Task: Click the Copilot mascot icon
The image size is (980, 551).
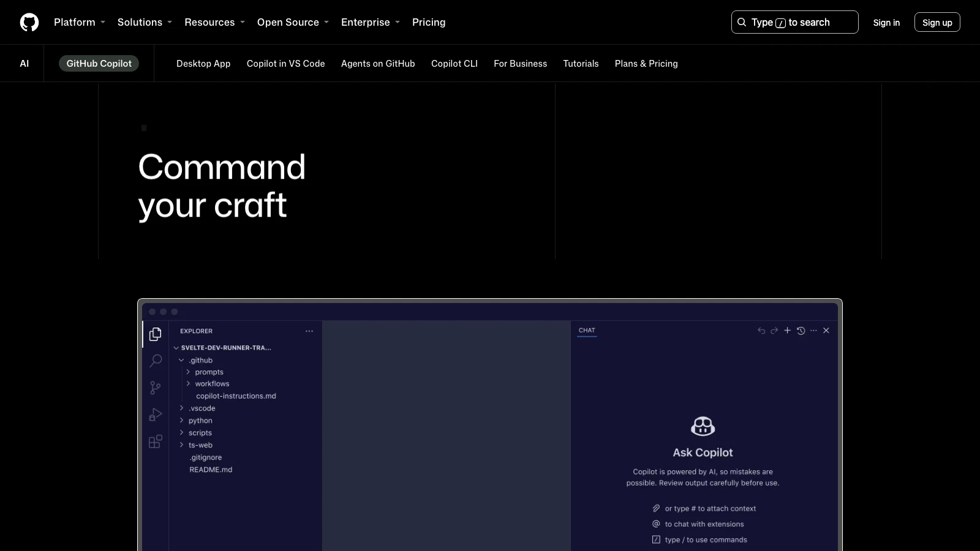Action: [x=703, y=426]
